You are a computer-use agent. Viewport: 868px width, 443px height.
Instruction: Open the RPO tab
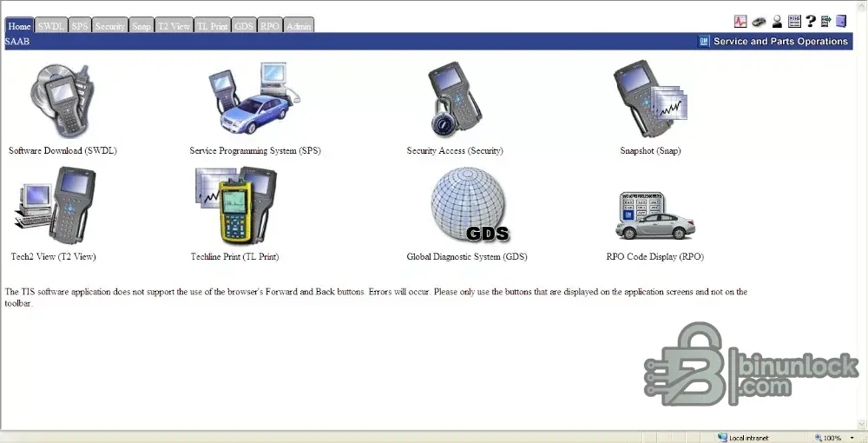[x=270, y=25]
